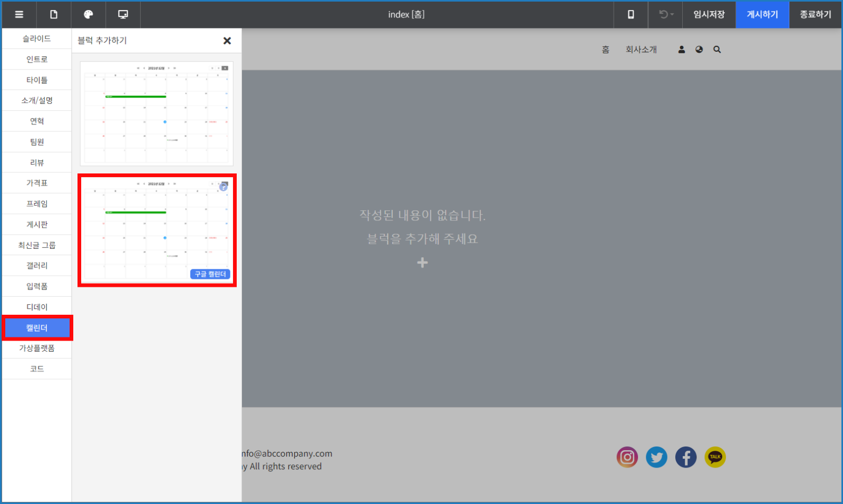Click the page document icon

tap(54, 14)
